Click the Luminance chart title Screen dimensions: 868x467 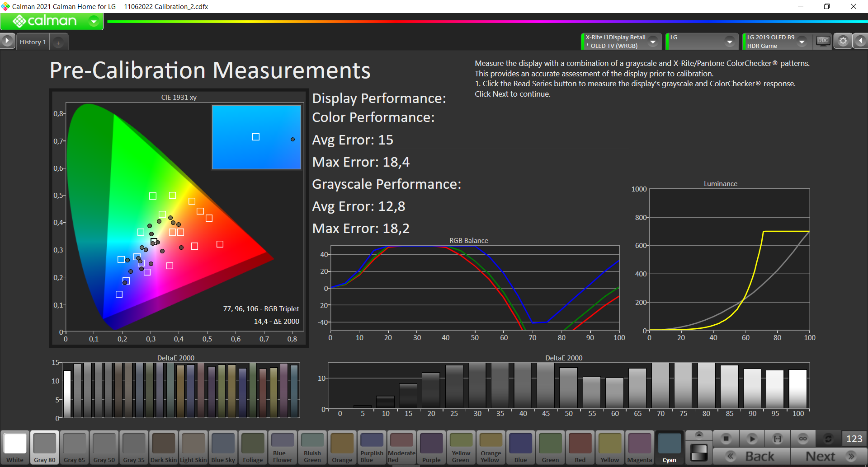point(720,184)
